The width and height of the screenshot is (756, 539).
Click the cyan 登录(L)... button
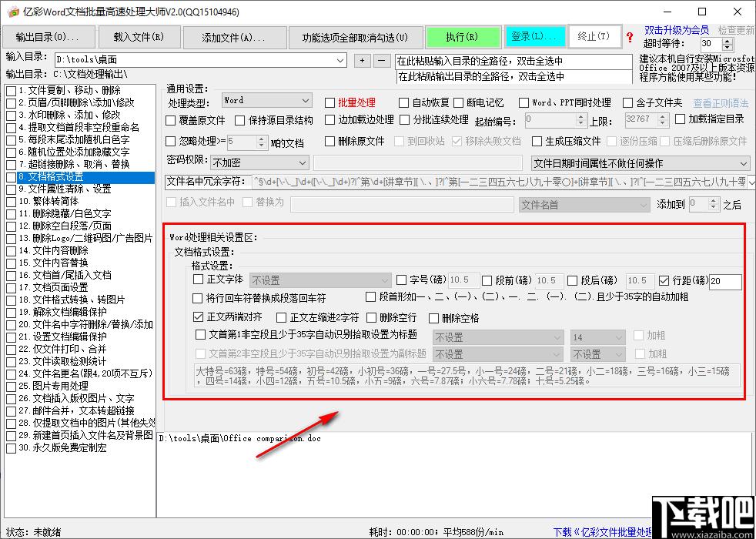[x=534, y=37]
